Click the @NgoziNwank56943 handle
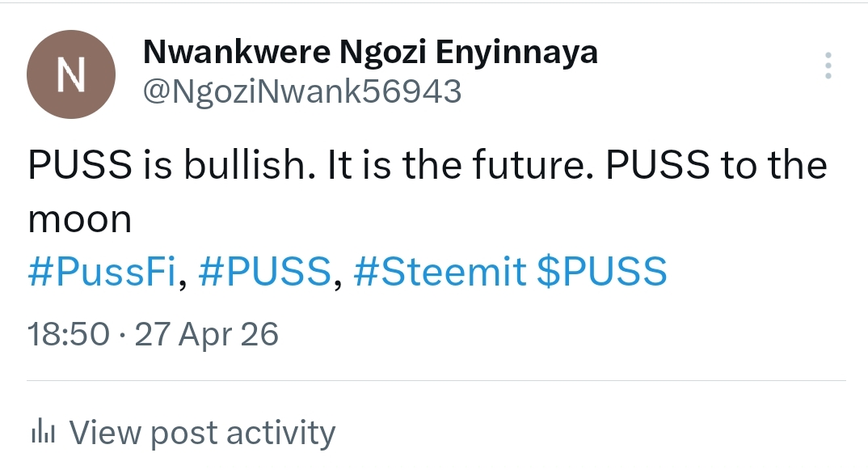This screenshot has width=868, height=470. (301, 91)
